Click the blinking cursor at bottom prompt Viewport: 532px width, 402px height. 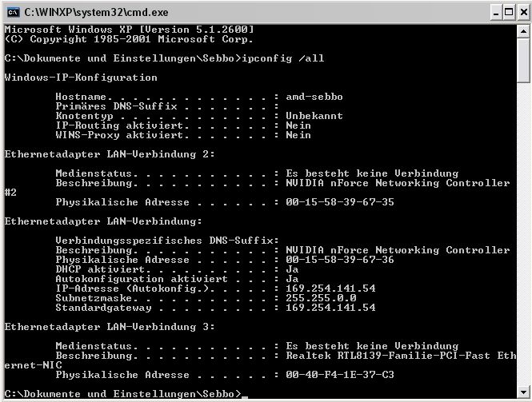(x=245, y=396)
